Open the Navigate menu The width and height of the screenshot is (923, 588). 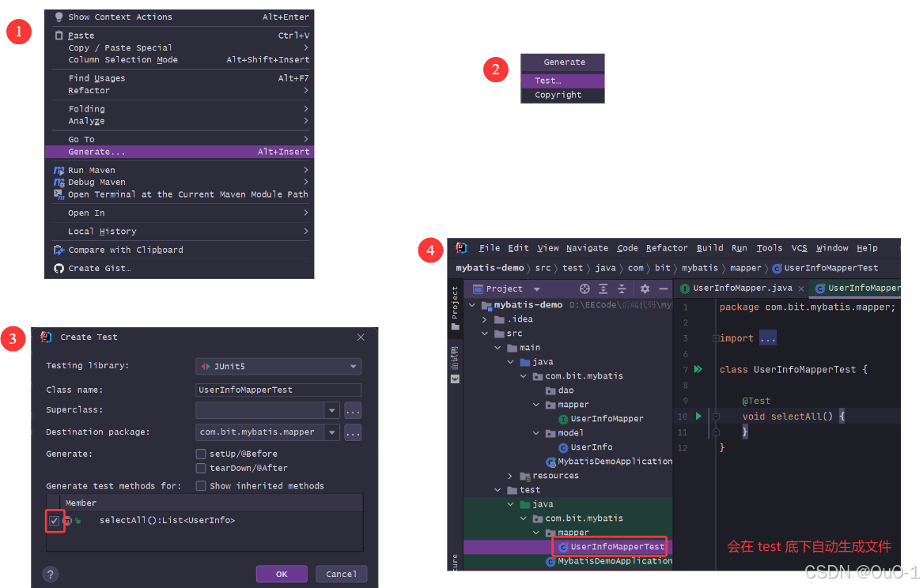click(x=588, y=248)
